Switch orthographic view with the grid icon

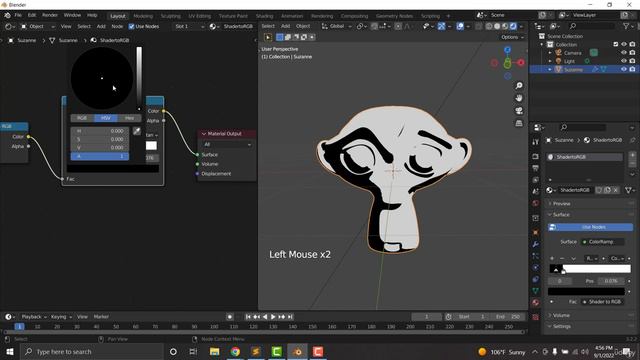click(x=519, y=123)
